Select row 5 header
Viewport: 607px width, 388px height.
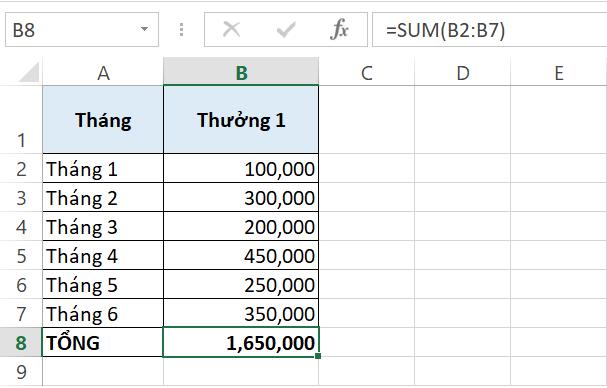pos(21,256)
